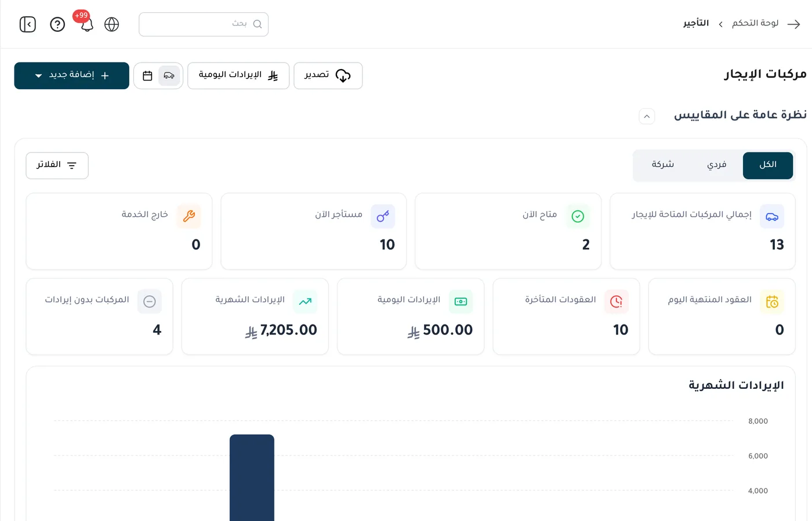The height and width of the screenshot is (521, 812).
Task: Select the الكل tab
Action: pyautogui.click(x=768, y=165)
